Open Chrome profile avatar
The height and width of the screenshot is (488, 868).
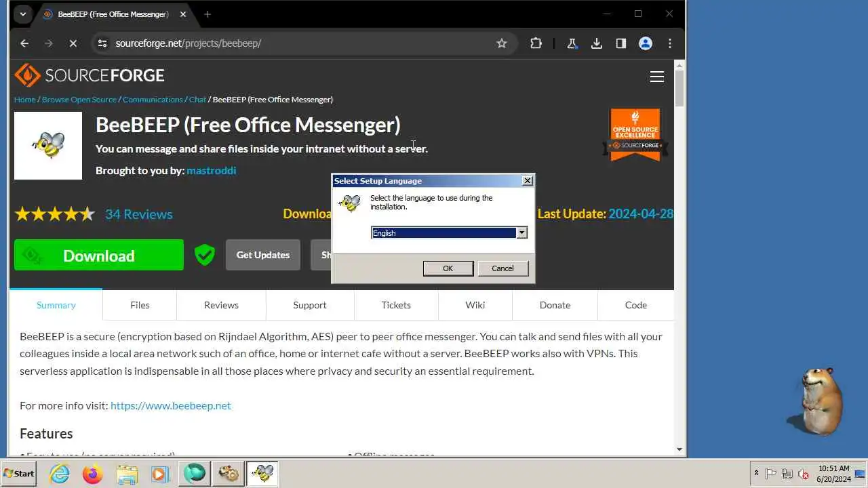[646, 43]
